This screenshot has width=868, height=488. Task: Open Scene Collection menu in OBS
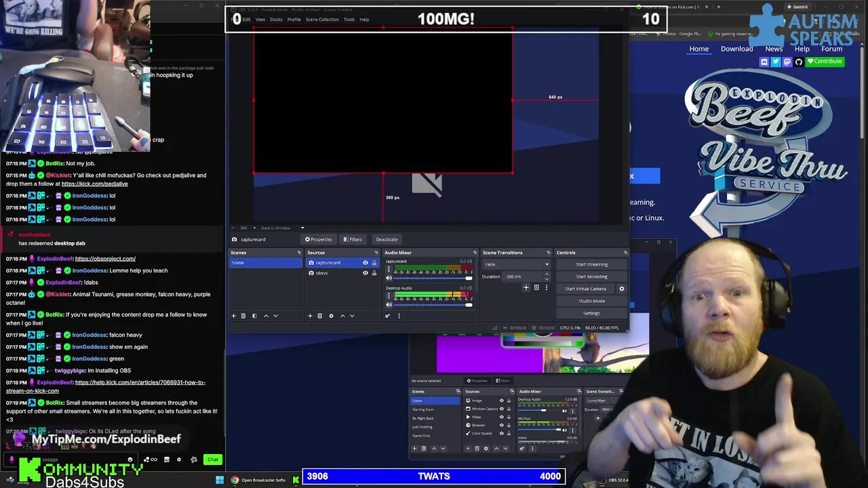click(322, 20)
